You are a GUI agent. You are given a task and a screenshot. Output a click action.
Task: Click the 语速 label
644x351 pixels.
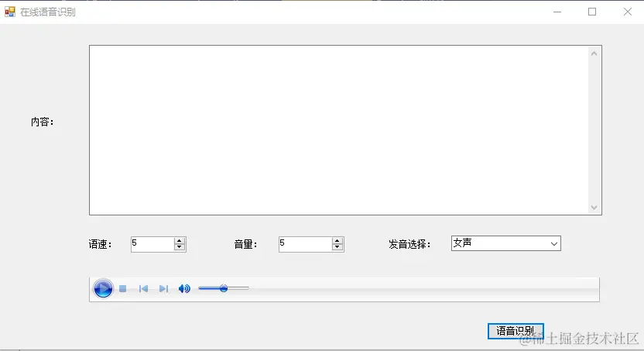coord(100,245)
